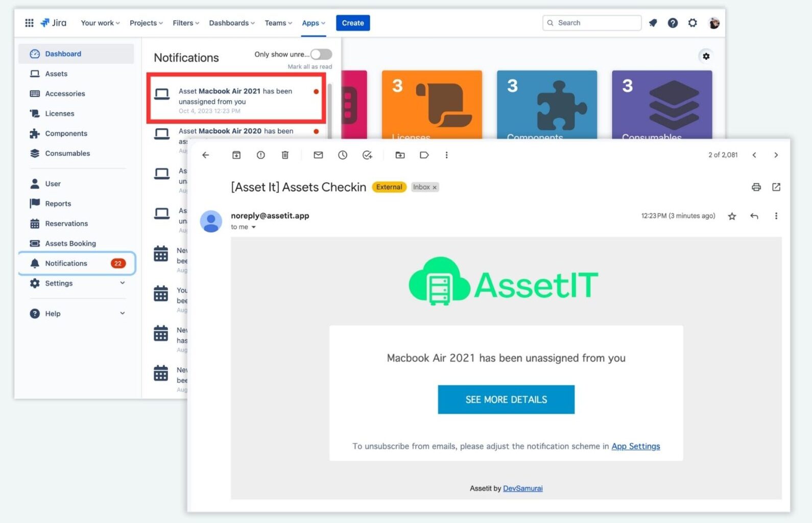The width and height of the screenshot is (812, 523).
Task: Report the email as spam
Action: point(260,155)
